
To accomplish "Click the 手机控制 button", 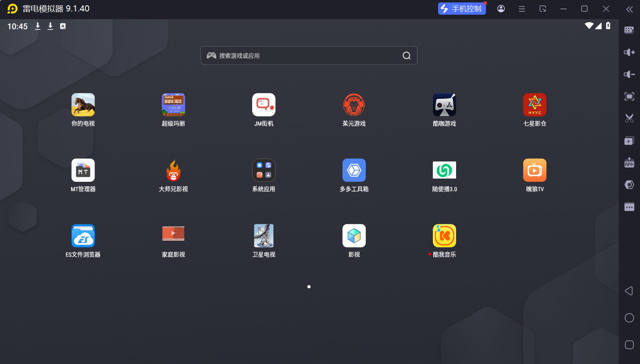I will pyautogui.click(x=462, y=9).
